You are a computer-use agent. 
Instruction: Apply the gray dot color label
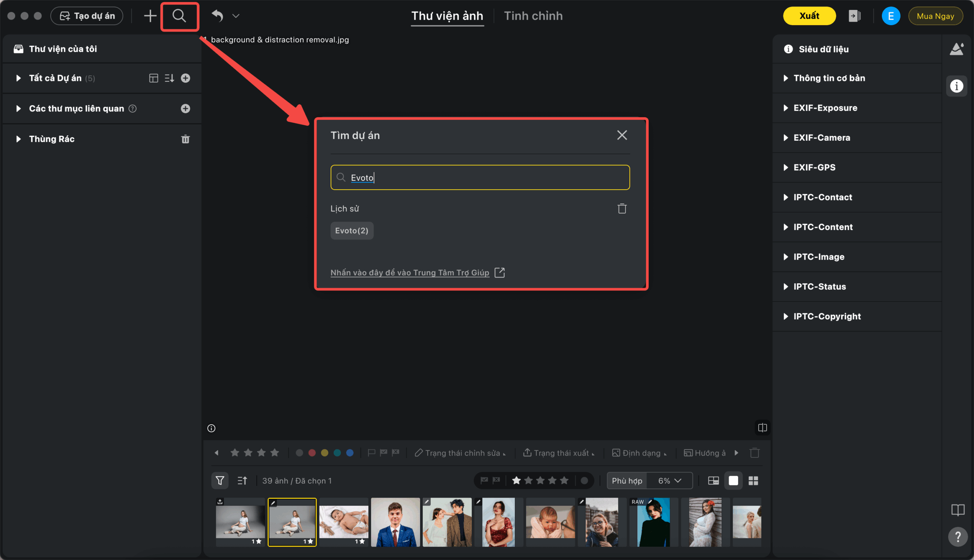tap(584, 481)
